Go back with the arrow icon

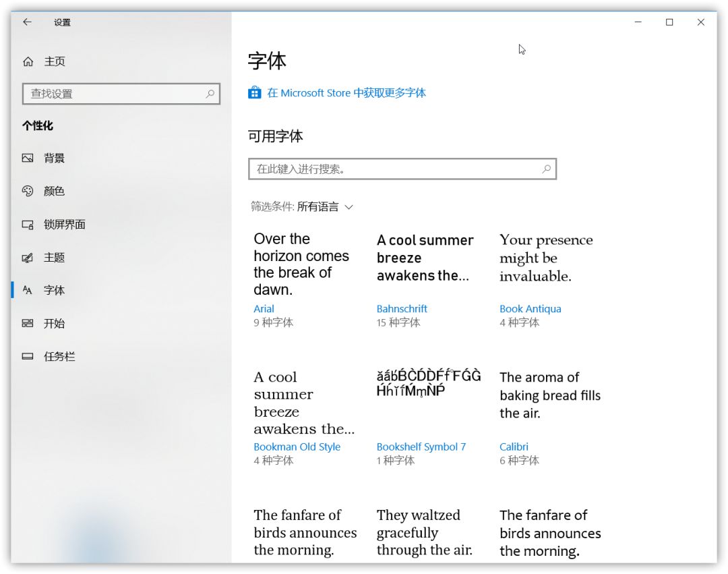pos(28,22)
